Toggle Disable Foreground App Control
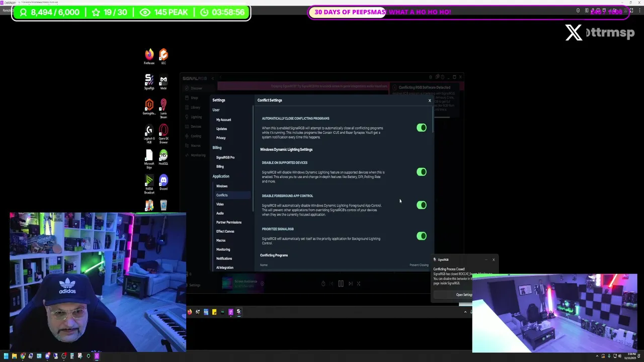This screenshot has width=644, height=362. (x=422, y=205)
